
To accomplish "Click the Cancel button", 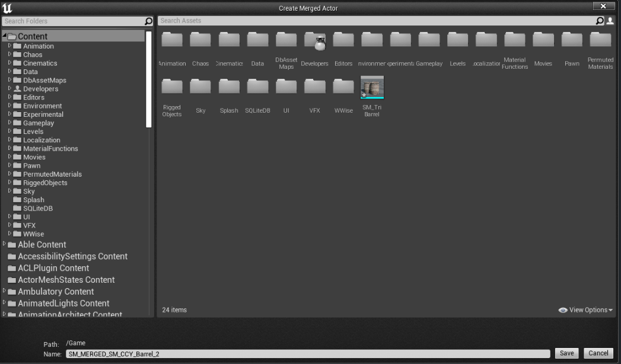I will pyautogui.click(x=598, y=353).
